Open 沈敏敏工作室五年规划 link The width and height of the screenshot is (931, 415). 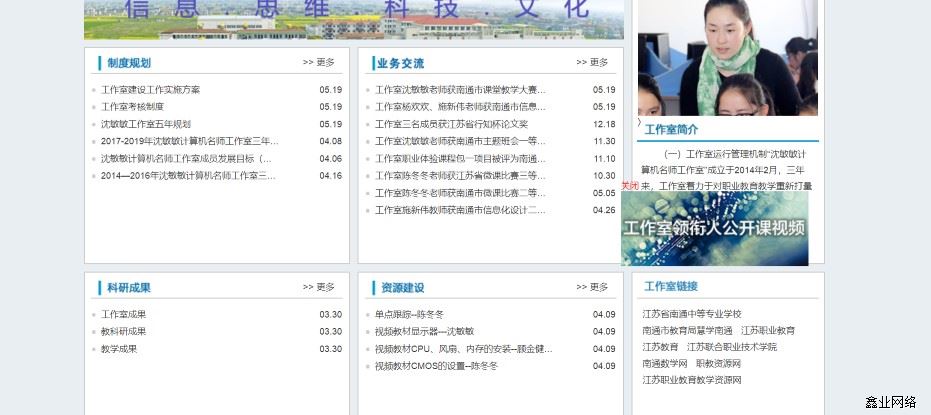[x=145, y=124]
